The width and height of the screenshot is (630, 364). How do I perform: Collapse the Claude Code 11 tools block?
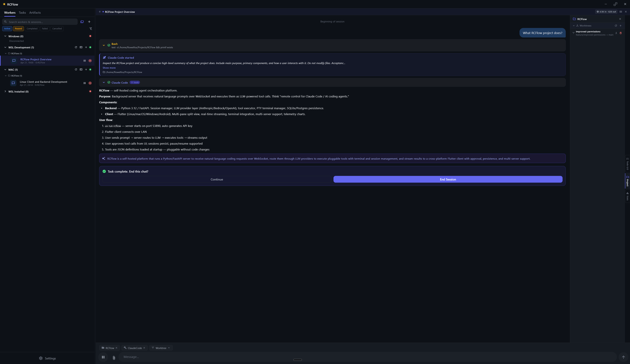click(104, 82)
